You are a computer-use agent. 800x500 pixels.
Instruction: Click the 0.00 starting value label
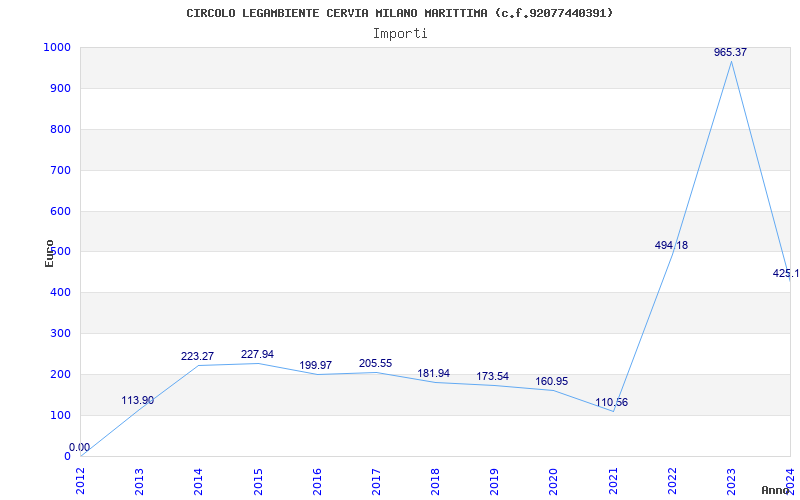pos(79,447)
